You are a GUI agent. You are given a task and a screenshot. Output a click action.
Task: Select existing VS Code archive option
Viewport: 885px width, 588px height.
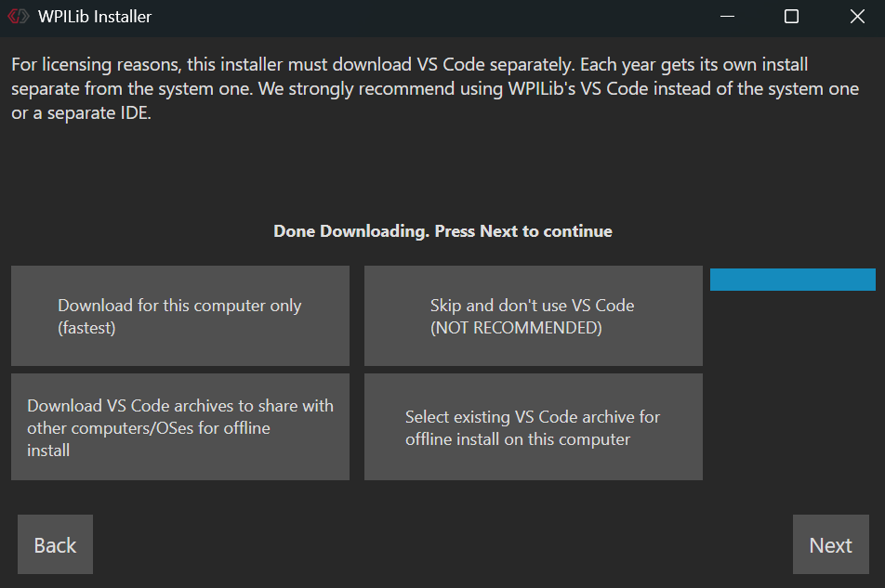point(534,427)
